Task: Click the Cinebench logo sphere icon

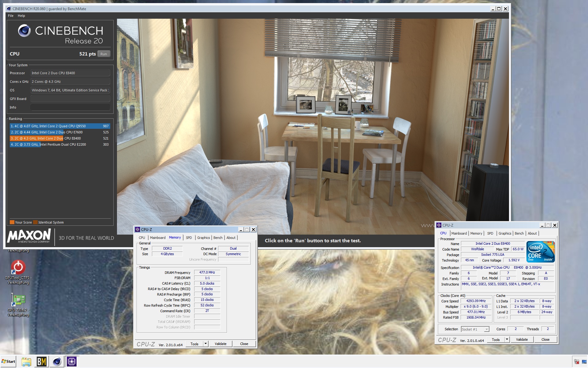Action: pyautogui.click(x=24, y=31)
